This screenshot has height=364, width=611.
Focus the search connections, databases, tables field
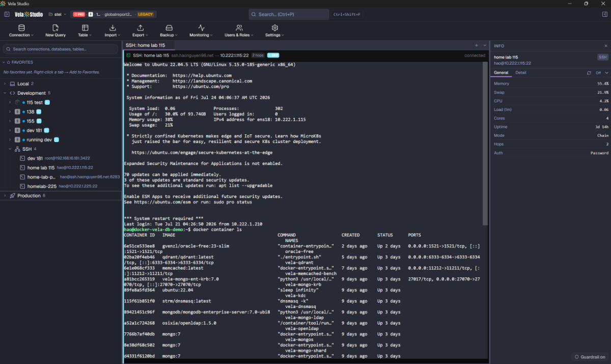(61, 49)
